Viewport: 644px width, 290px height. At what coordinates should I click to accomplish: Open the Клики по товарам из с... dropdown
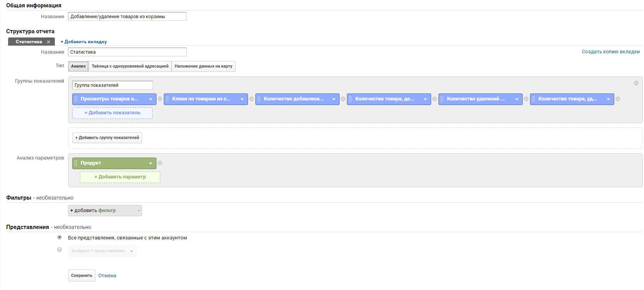[x=242, y=99]
